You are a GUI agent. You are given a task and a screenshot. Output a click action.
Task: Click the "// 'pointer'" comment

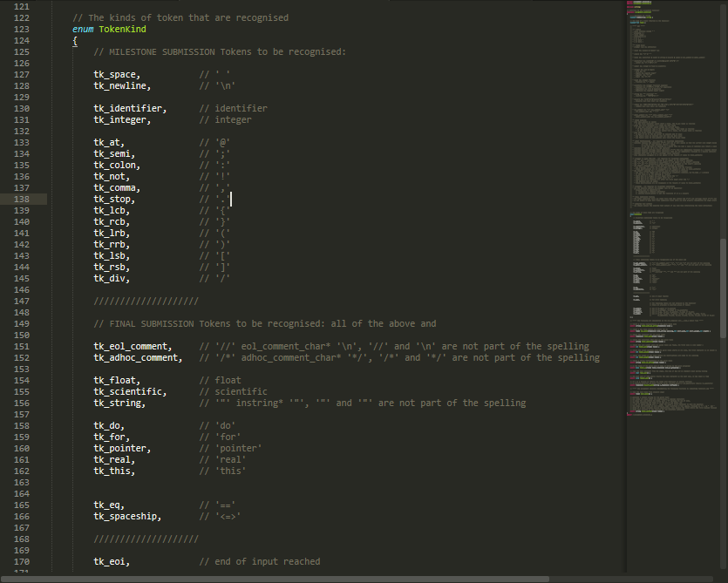point(231,449)
